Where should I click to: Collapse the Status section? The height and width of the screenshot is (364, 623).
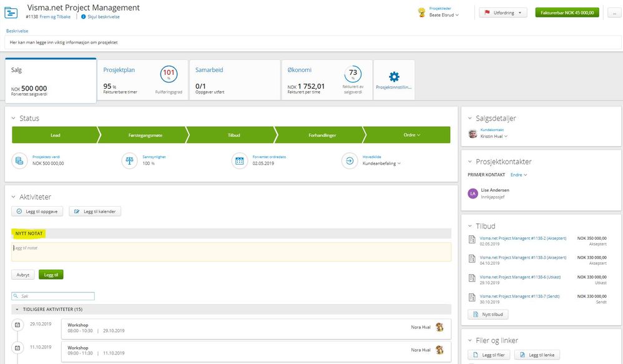(13, 119)
